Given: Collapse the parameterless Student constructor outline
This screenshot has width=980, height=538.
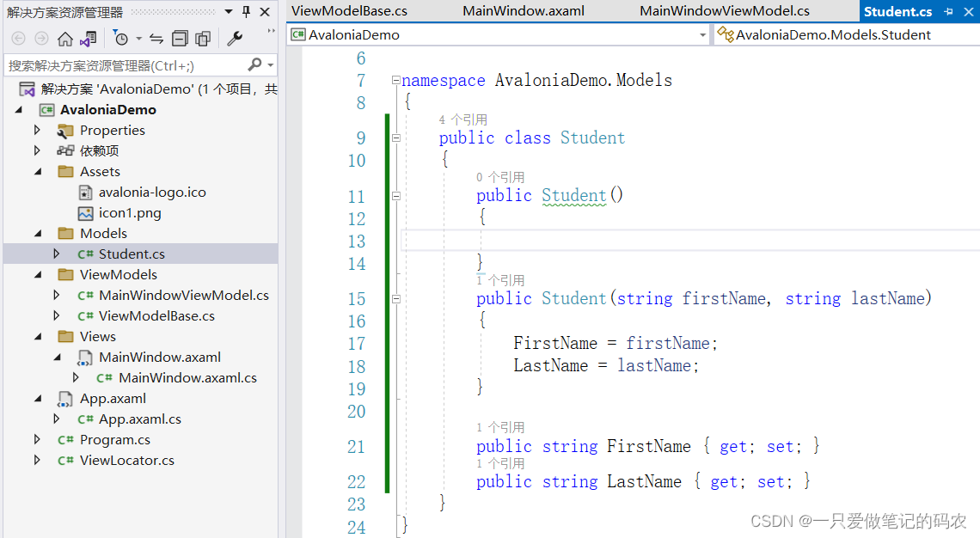Looking at the screenshot, I should point(395,196).
